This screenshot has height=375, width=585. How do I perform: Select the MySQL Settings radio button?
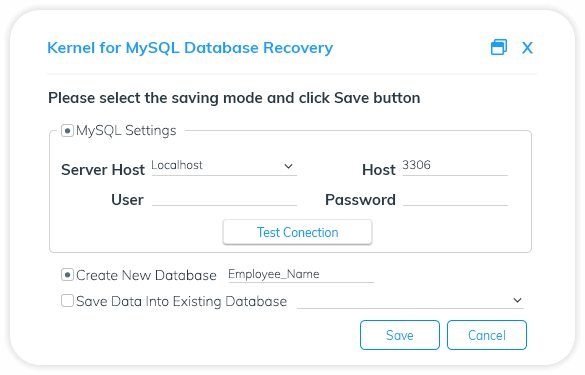67,131
